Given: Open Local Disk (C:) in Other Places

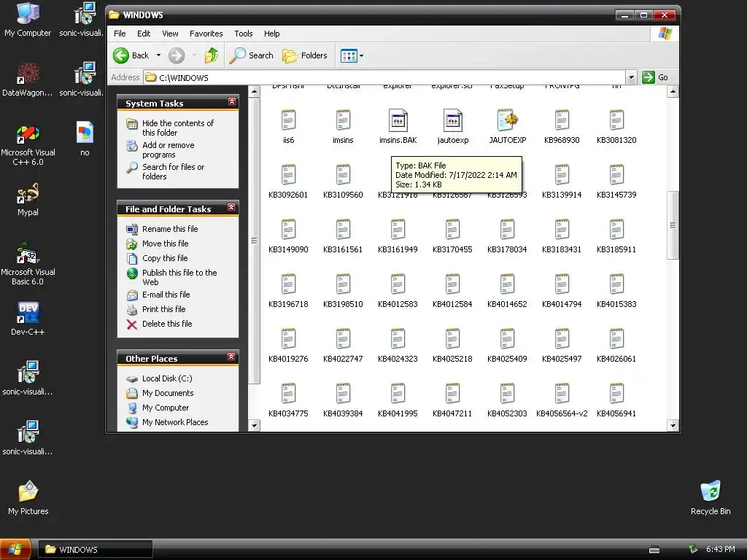Looking at the screenshot, I should pos(167,378).
